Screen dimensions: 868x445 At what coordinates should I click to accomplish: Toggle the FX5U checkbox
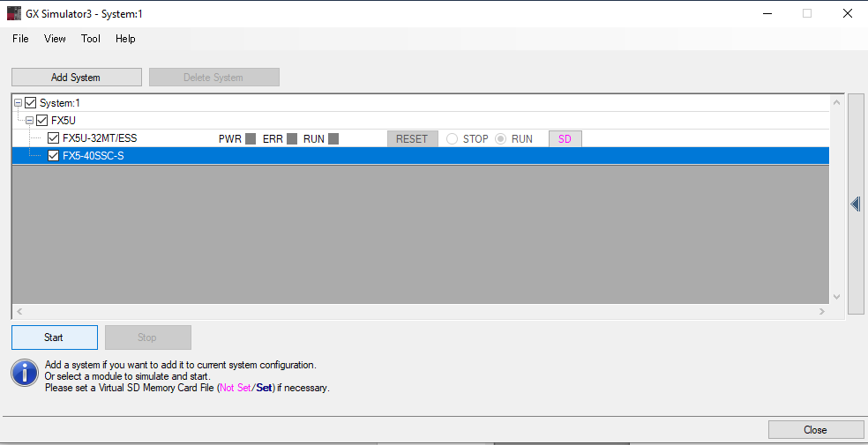click(x=42, y=121)
